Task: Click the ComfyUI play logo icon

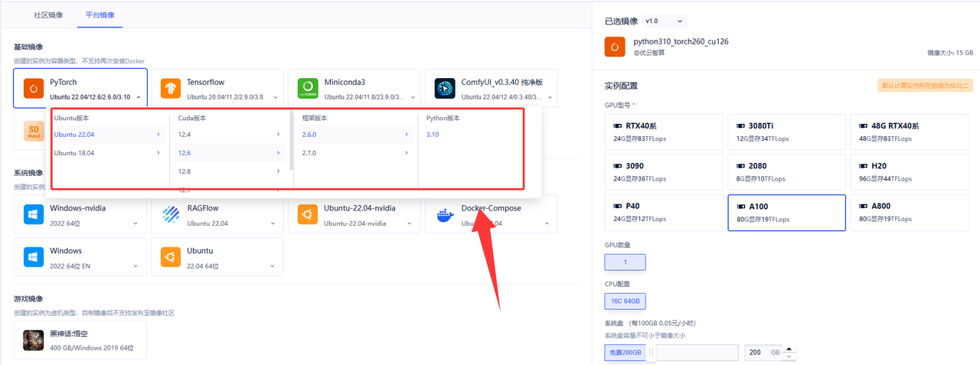Action: pyautogui.click(x=445, y=89)
